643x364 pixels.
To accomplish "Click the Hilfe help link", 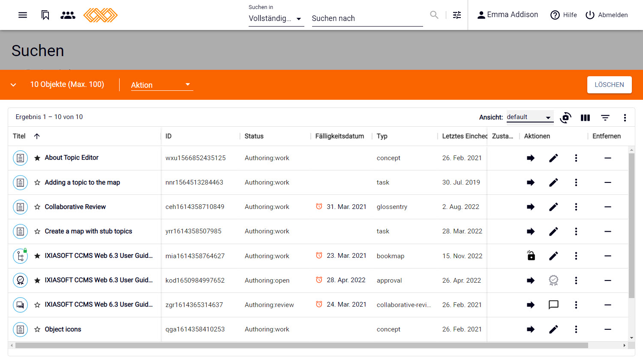I will pyautogui.click(x=564, y=15).
